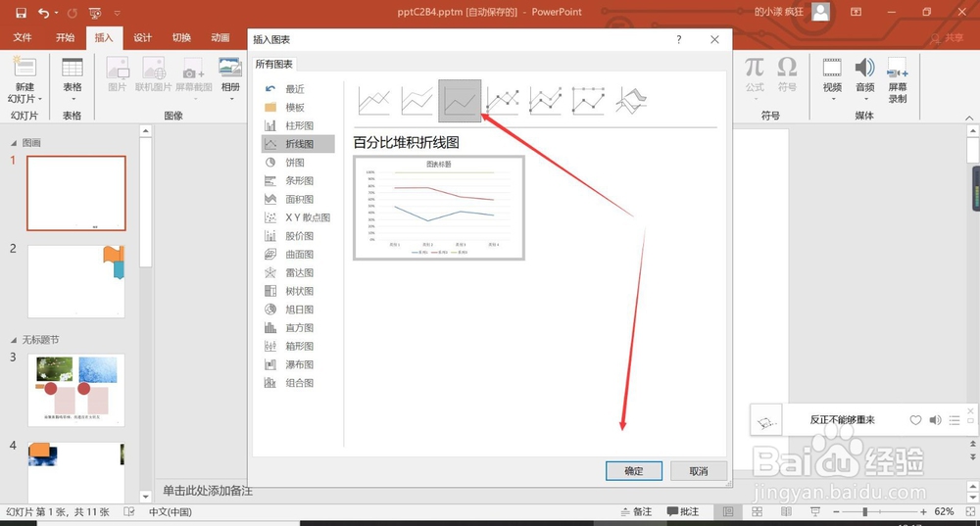This screenshot has height=526, width=980.
Task: Open the 设计 Design tab
Action: click(142, 37)
